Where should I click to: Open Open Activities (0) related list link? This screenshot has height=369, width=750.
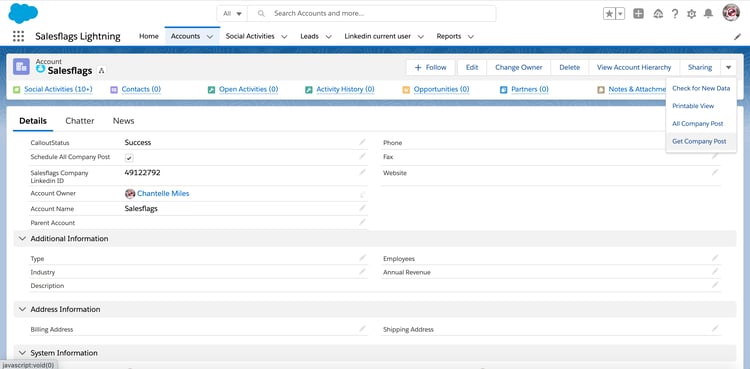click(x=249, y=89)
